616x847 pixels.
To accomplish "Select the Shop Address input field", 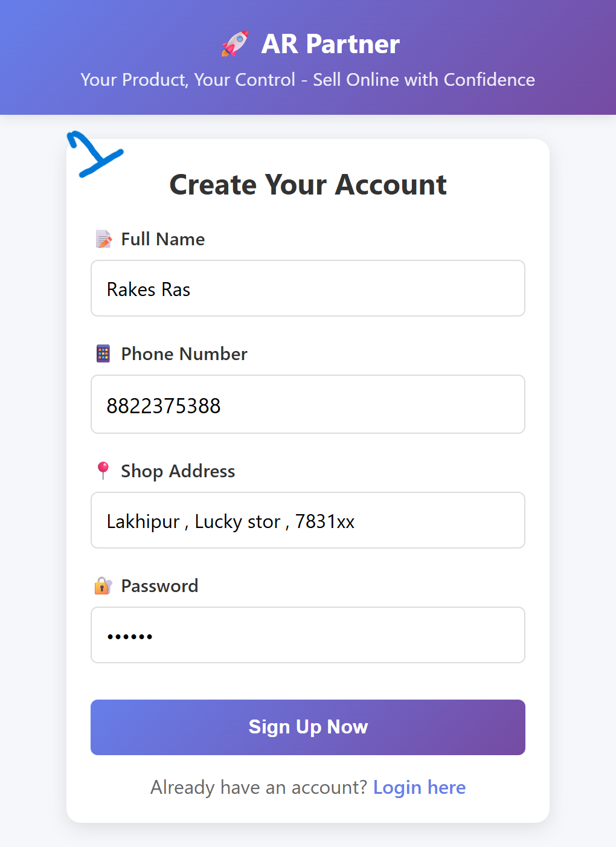I will [308, 521].
